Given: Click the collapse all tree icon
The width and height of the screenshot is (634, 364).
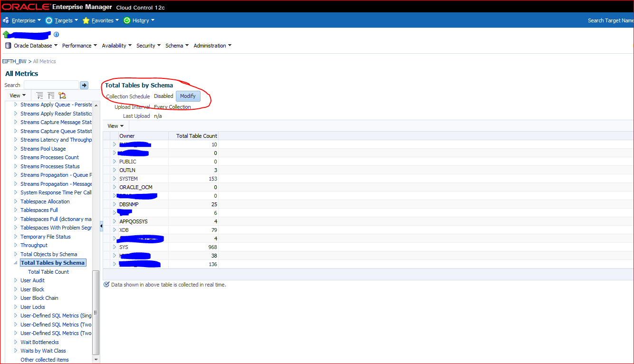Looking at the screenshot, I should point(51,96).
